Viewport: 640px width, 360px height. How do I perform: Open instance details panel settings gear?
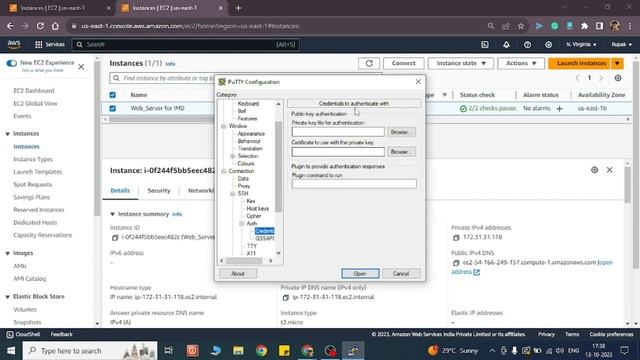594,170
